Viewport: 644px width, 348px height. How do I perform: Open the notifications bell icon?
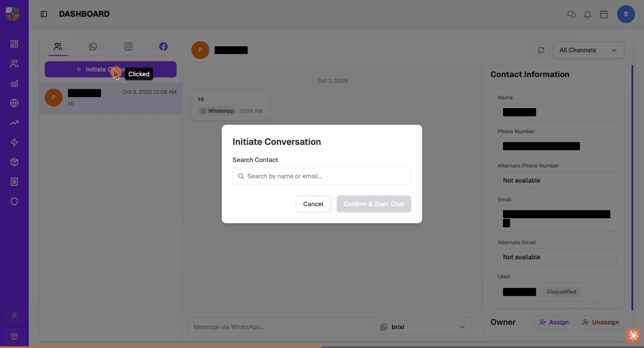click(587, 14)
